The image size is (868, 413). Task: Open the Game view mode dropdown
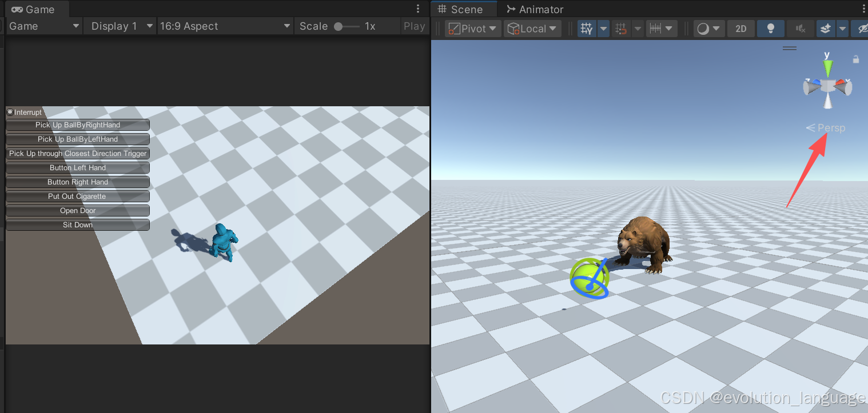click(x=44, y=26)
